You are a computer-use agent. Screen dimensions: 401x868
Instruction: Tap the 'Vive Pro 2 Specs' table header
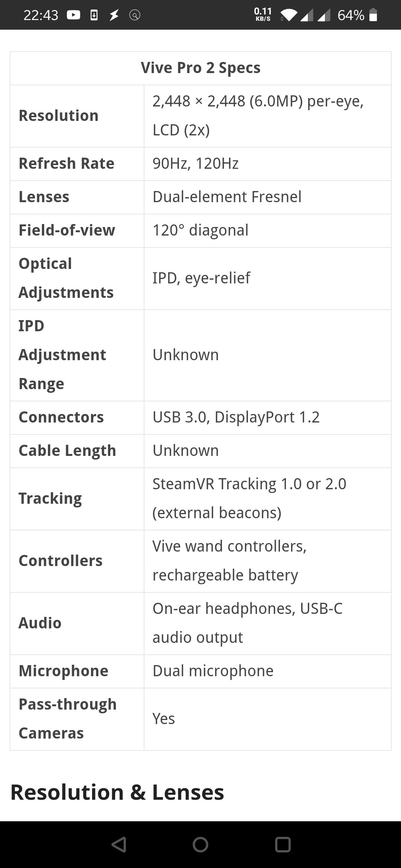pos(200,68)
